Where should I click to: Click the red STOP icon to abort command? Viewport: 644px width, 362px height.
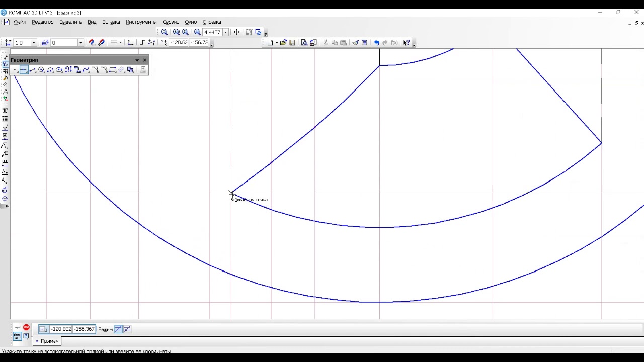point(26,328)
